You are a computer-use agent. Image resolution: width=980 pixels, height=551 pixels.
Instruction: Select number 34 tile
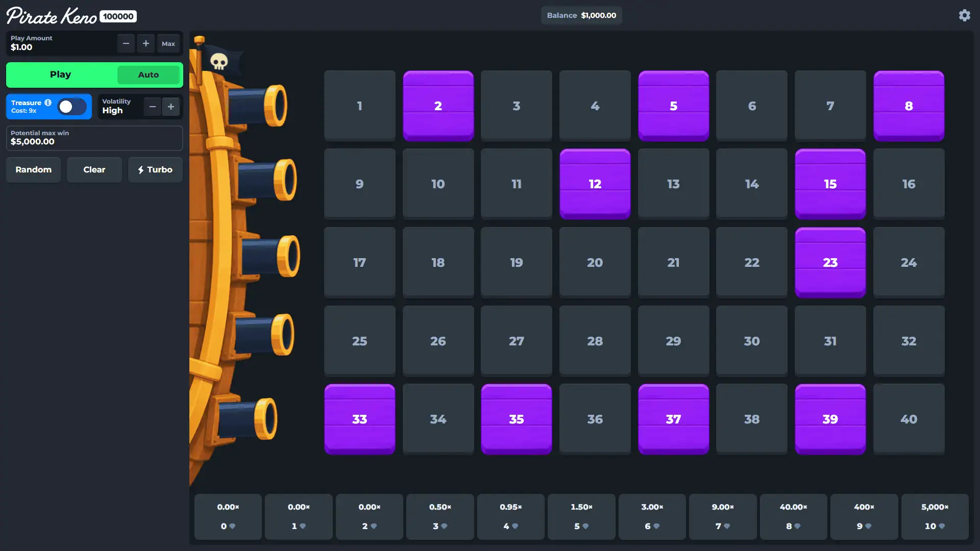click(438, 419)
